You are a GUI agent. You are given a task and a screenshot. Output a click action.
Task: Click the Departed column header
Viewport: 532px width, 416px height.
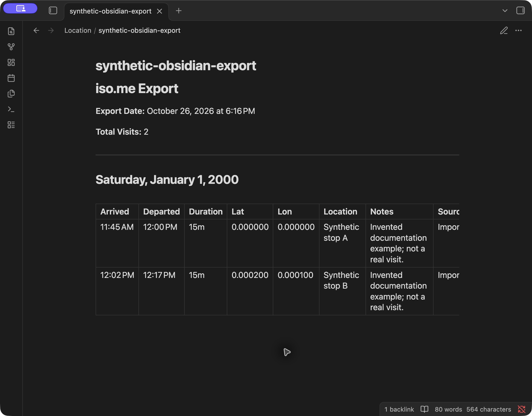coord(161,212)
